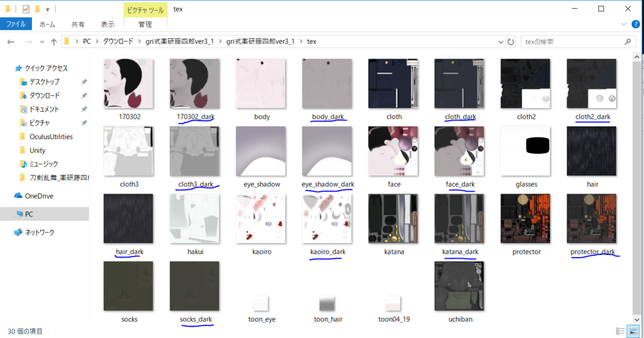Screen dimensions: 644x338
Task: Select the toon04_19 image file
Action: click(394, 308)
